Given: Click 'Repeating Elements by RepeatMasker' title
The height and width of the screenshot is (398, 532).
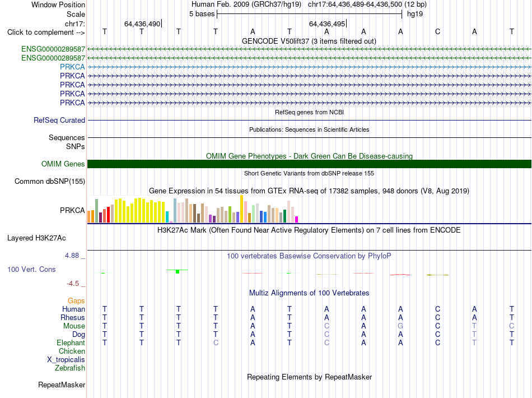Looking at the screenshot, I should (309, 377).
